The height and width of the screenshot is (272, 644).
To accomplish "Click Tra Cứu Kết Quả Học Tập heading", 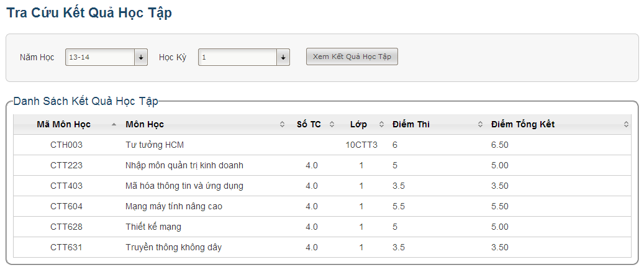I will pyautogui.click(x=89, y=13).
